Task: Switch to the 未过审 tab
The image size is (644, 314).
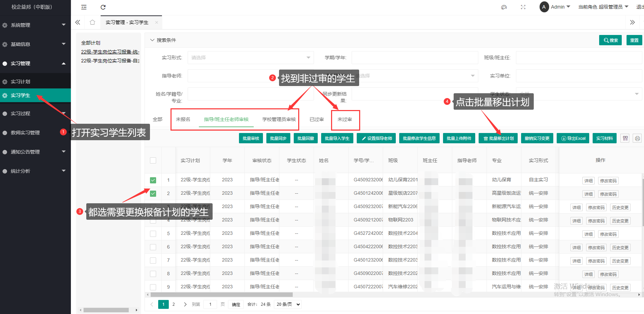Action: (344, 119)
